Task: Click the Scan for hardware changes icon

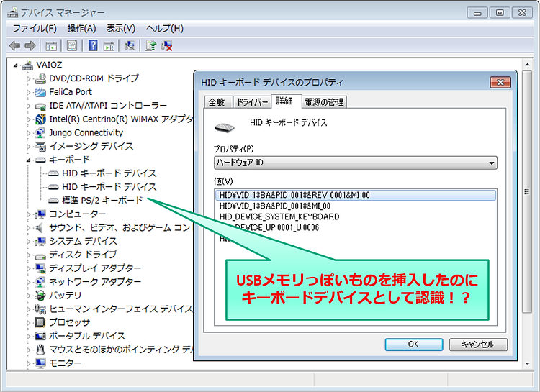Action: click(130, 46)
